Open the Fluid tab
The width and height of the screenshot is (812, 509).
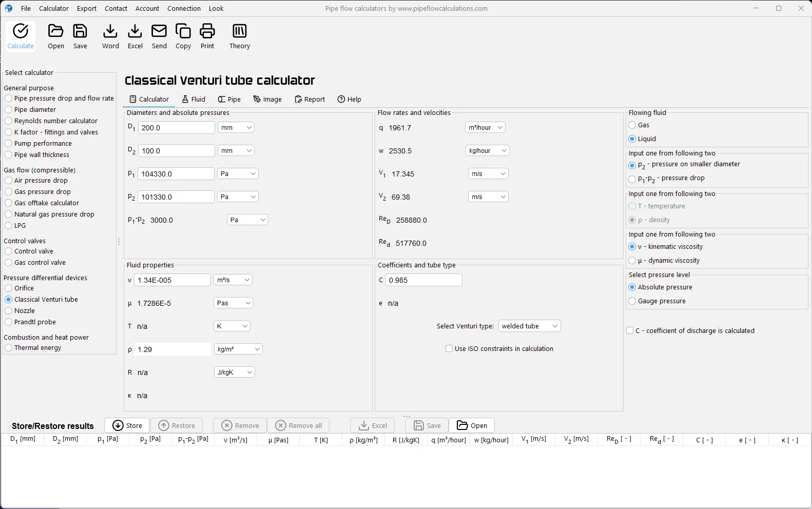coord(194,100)
